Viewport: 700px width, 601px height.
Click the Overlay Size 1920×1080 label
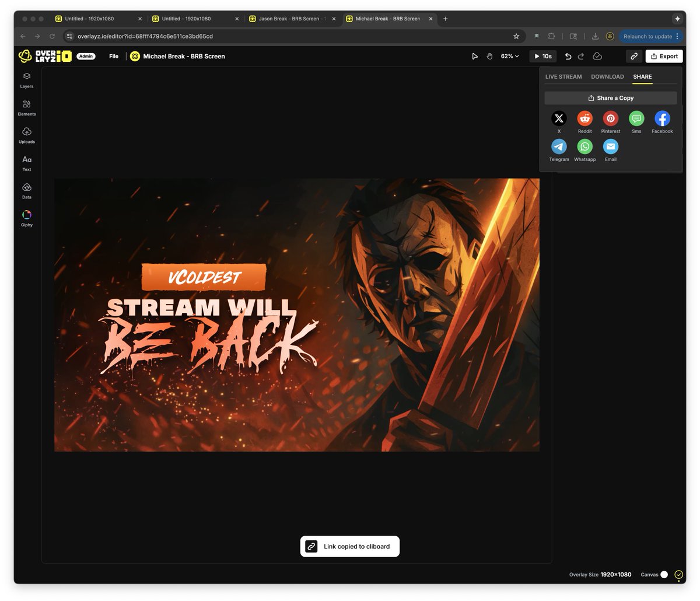click(x=600, y=575)
